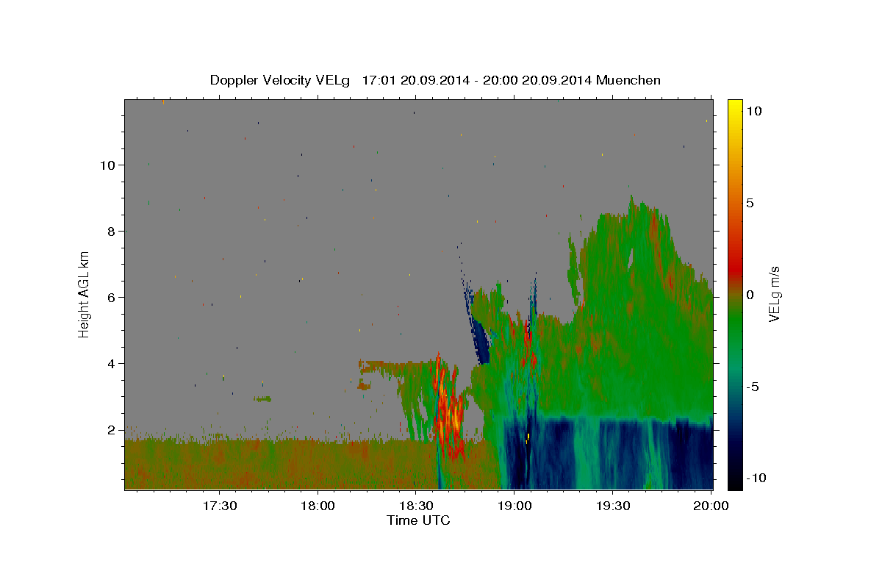The height and width of the screenshot is (588, 882).
Task: Click the height axis label '10'
Action: [x=107, y=165]
